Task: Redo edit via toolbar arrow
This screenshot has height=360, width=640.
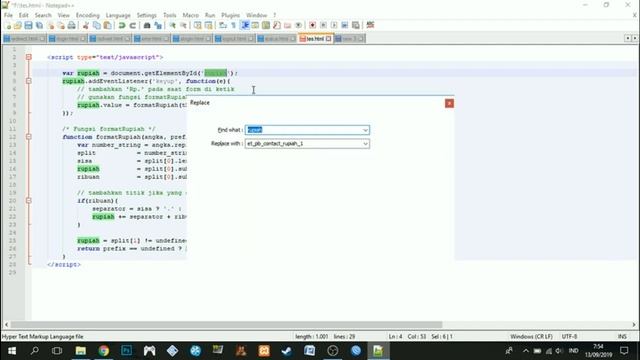Action: click(x=133, y=25)
